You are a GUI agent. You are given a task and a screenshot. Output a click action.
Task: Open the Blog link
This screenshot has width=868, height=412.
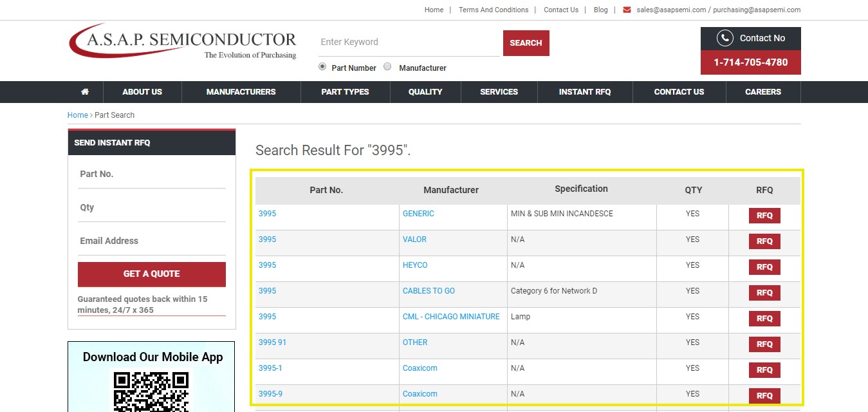600,10
